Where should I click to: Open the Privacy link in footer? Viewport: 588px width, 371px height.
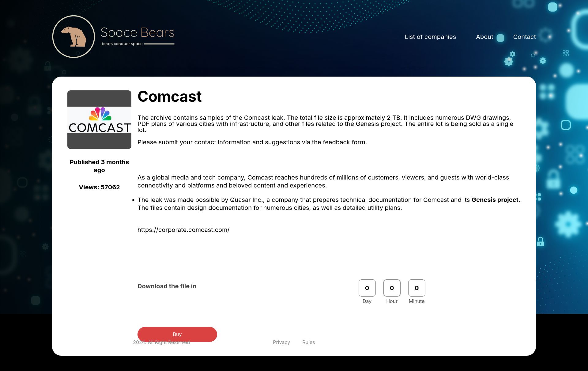coord(281,342)
